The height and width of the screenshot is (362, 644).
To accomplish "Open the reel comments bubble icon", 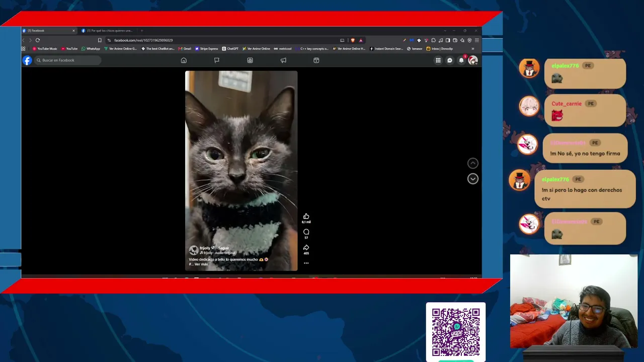I will 306,232.
